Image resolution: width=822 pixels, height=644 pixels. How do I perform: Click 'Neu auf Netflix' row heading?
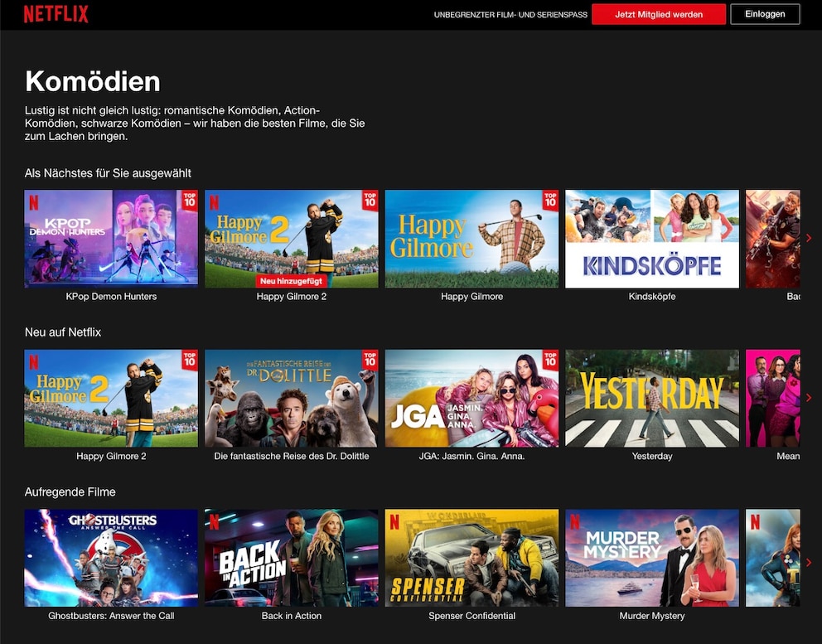pos(63,332)
